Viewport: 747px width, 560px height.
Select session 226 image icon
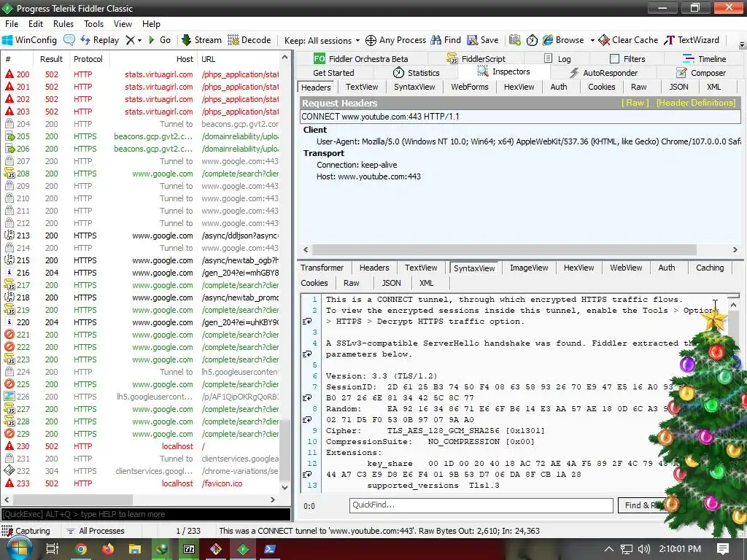[9, 396]
